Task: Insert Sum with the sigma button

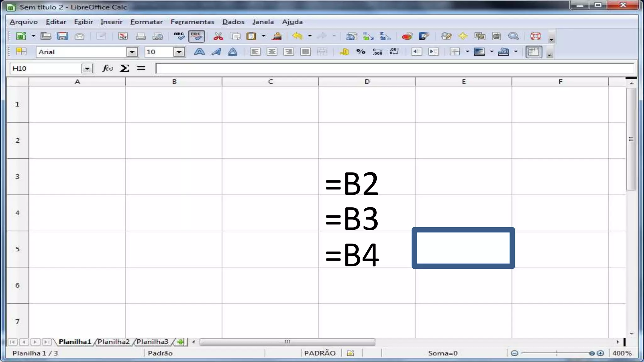Action: pos(125,68)
